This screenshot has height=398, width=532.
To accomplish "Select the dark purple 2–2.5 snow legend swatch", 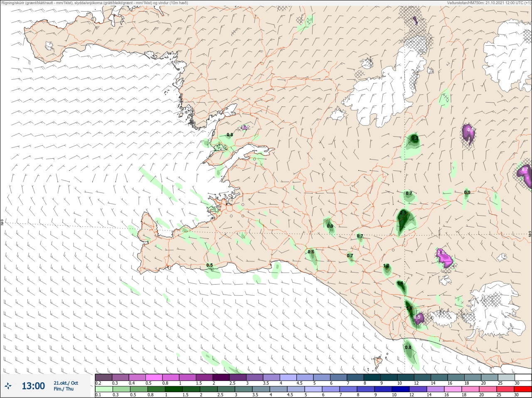I will click(221, 377).
